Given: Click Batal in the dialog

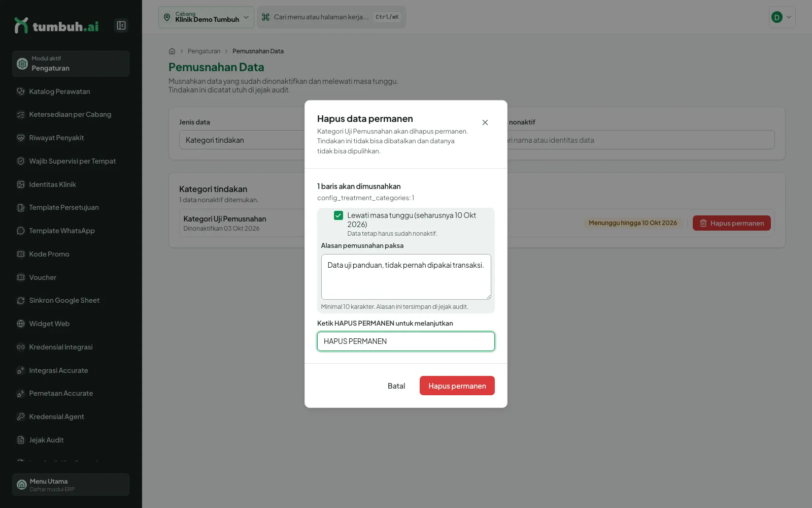Looking at the screenshot, I should pos(396,386).
